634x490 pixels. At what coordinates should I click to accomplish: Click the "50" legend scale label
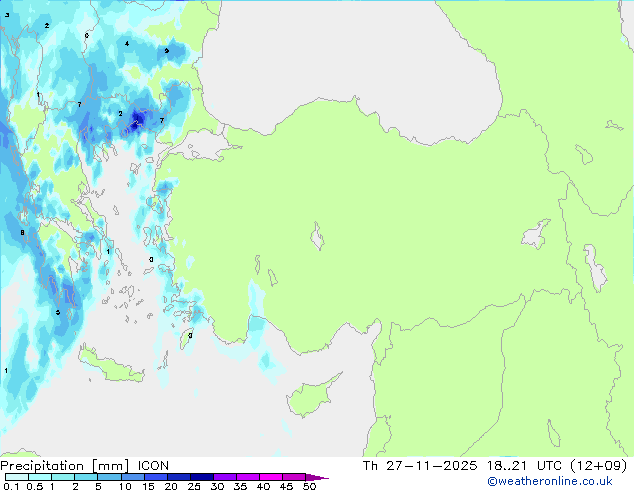(309, 486)
